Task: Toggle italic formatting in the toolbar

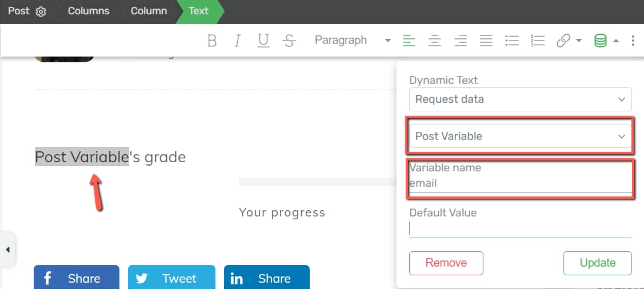Action: [x=238, y=41]
